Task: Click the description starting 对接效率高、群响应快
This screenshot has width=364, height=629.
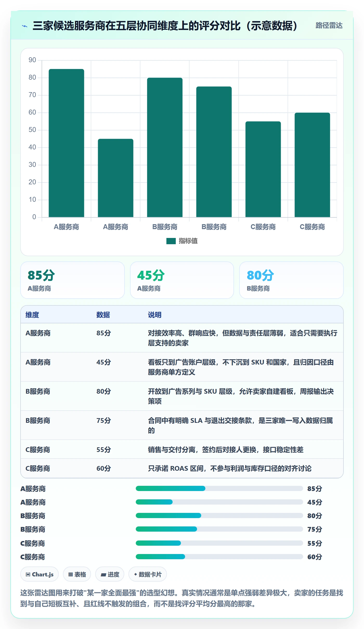Action: pos(243,338)
